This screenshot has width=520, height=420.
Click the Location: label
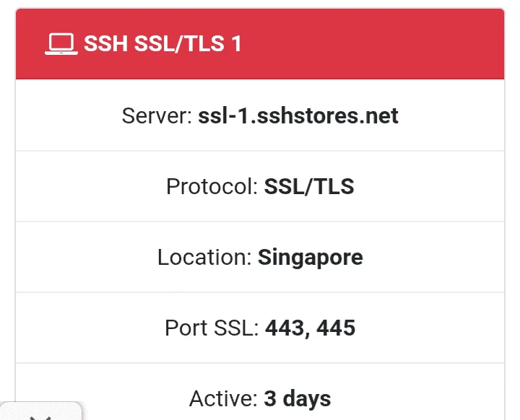204,257
